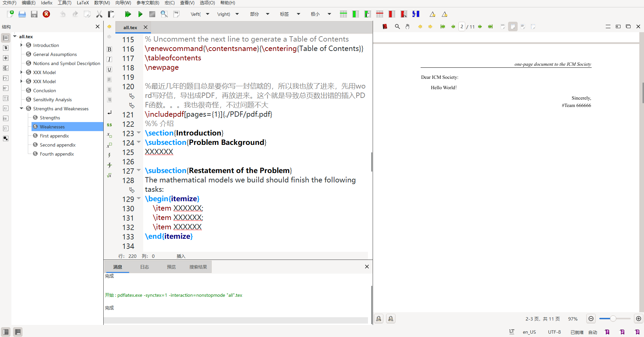Toggle bold formatting button B

pyautogui.click(x=109, y=49)
